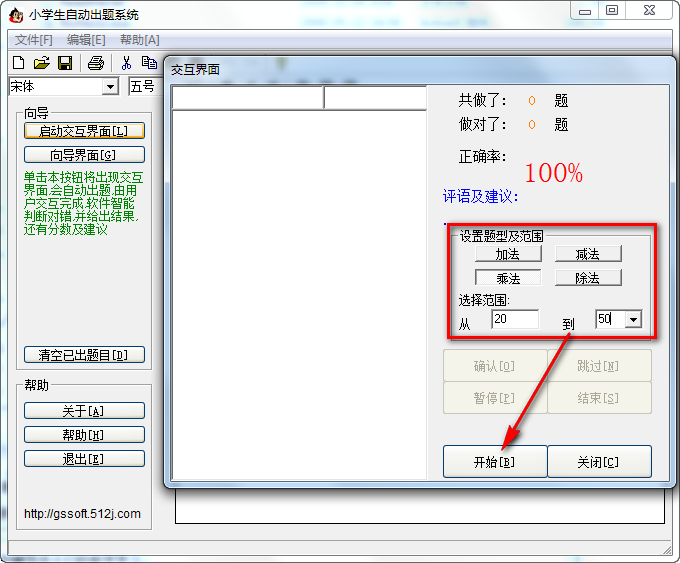Exit with the 退出[E] button
The height and width of the screenshot is (563, 680).
(x=84, y=459)
